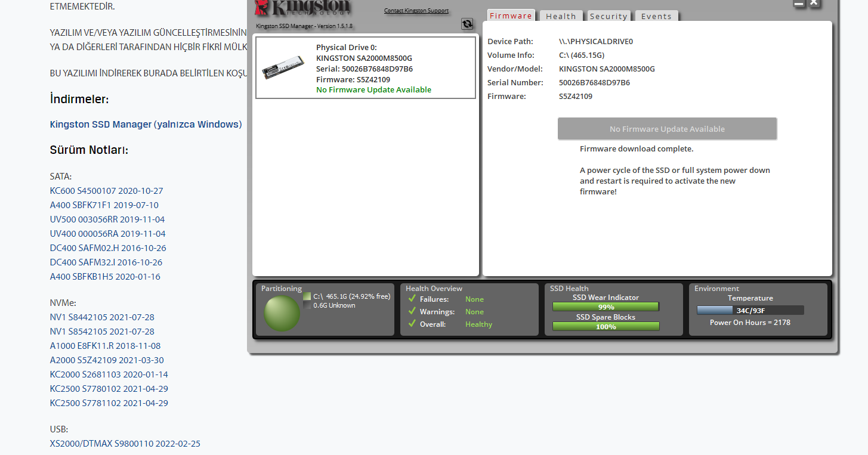Open the DC400 SAFM32.I release link
The width and height of the screenshot is (868, 455).
coord(106,262)
